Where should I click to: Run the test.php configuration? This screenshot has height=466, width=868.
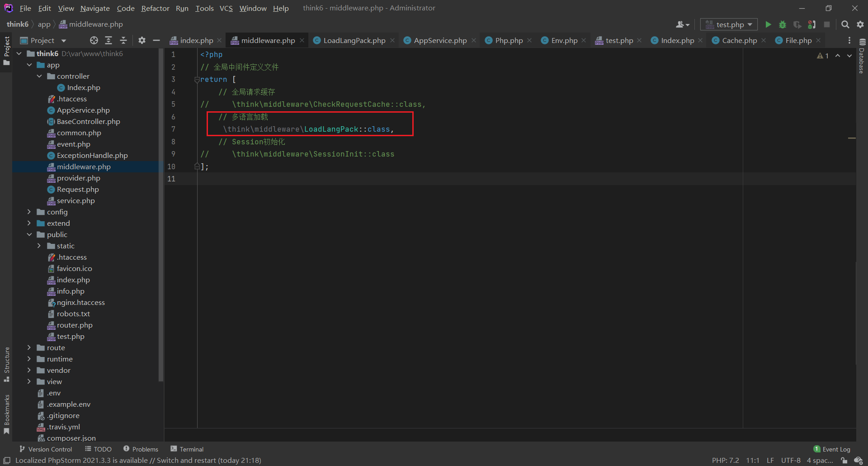coord(768,24)
